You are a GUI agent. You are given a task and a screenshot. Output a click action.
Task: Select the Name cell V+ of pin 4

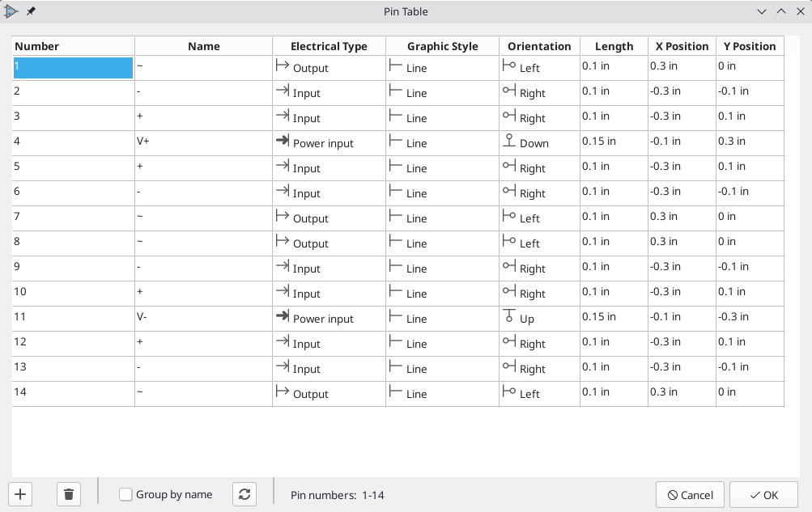[203, 143]
